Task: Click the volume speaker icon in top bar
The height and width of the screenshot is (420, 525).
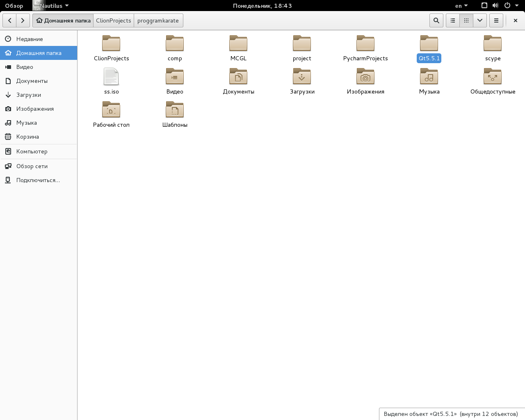Action: click(x=495, y=6)
